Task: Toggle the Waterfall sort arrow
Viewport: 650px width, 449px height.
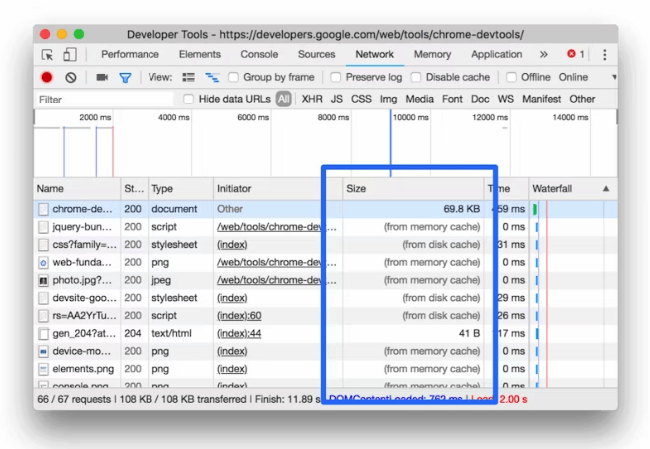Action: pyautogui.click(x=606, y=189)
